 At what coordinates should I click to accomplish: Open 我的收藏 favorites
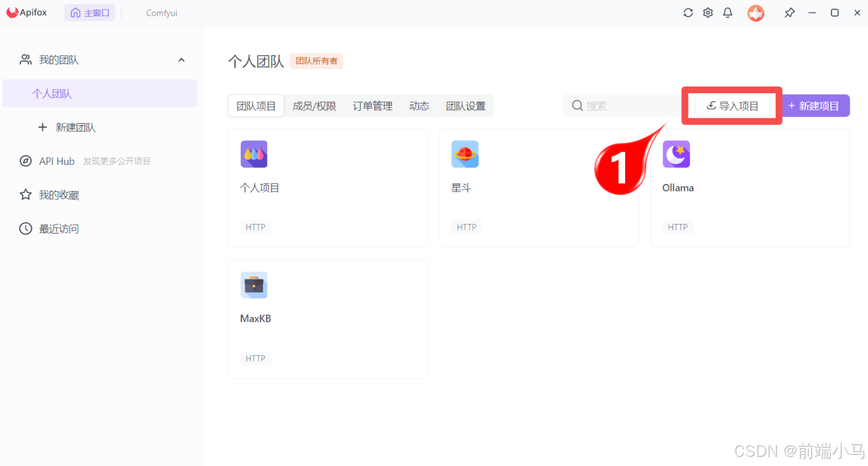pyautogui.click(x=59, y=195)
